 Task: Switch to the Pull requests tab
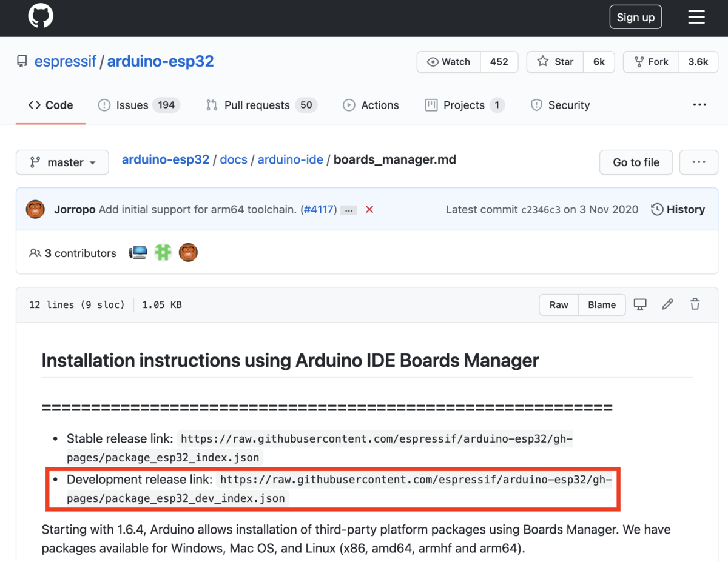click(261, 105)
